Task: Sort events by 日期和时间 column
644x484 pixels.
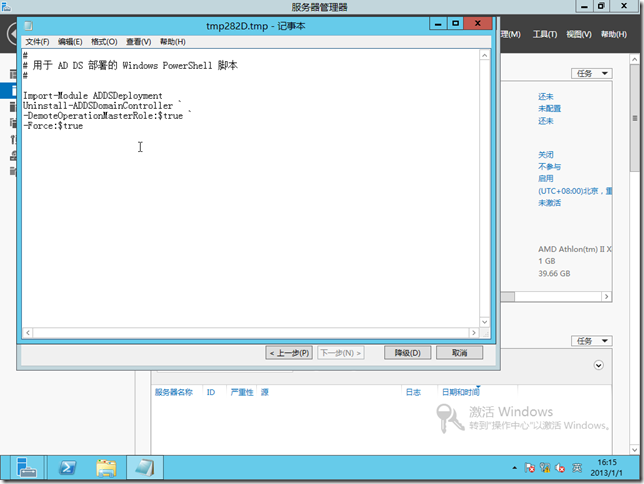Action: 460,392
